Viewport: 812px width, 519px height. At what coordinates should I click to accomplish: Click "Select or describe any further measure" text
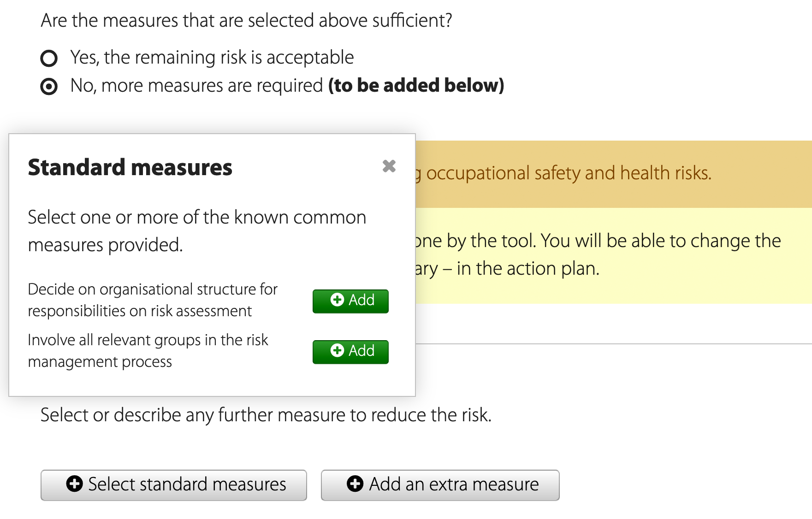tap(266, 415)
